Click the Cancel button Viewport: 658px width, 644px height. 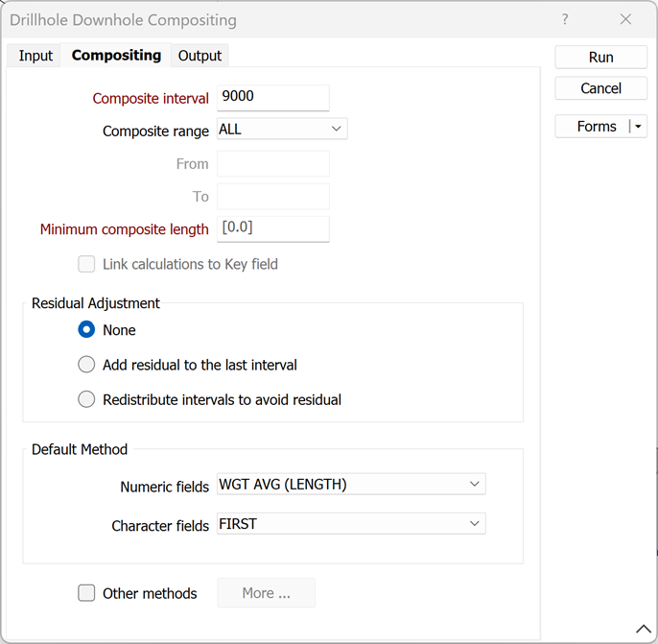(x=600, y=88)
